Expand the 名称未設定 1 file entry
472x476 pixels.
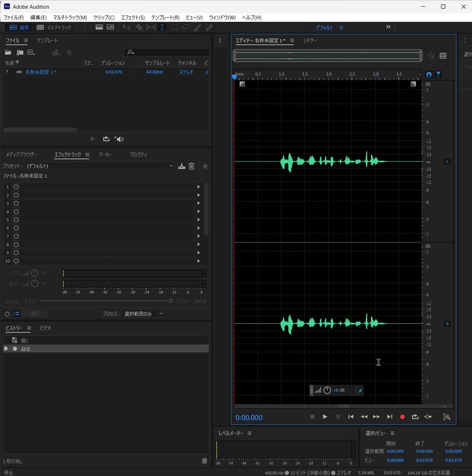coord(7,72)
